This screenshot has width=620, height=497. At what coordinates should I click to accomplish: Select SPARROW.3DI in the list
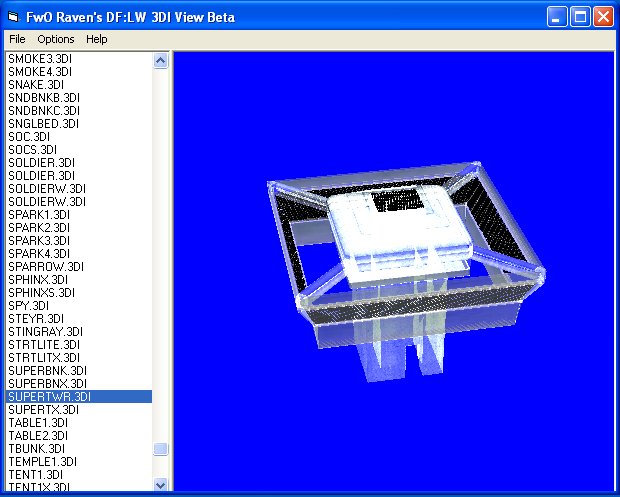tap(46, 267)
